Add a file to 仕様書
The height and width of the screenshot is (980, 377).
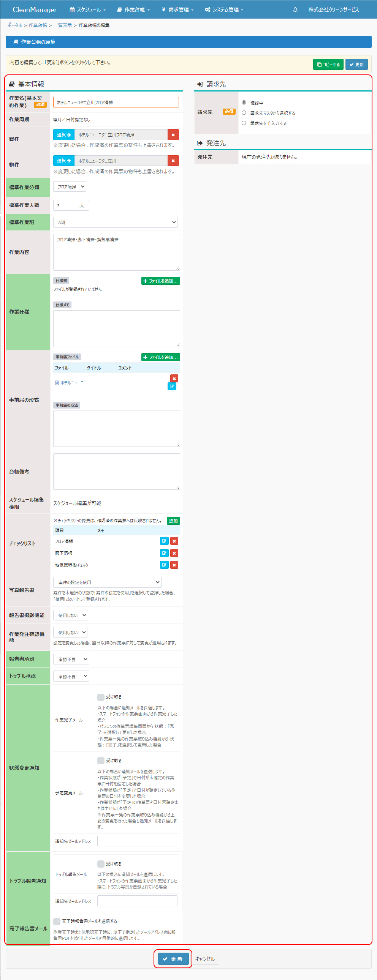(x=160, y=281)
